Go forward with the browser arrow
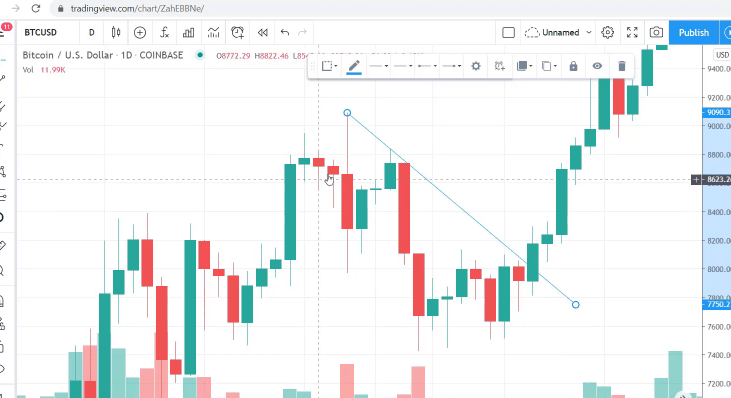Screen dimensions: 731x398 point(15,8)
